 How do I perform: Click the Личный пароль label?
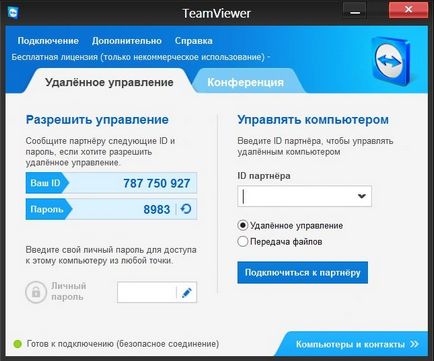click(x=69, y=291)
